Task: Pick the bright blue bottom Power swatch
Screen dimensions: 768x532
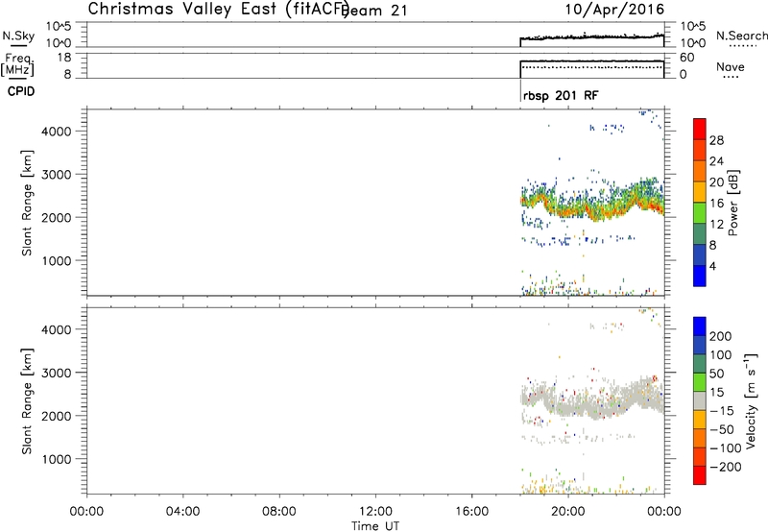Action: click(700, 276)
